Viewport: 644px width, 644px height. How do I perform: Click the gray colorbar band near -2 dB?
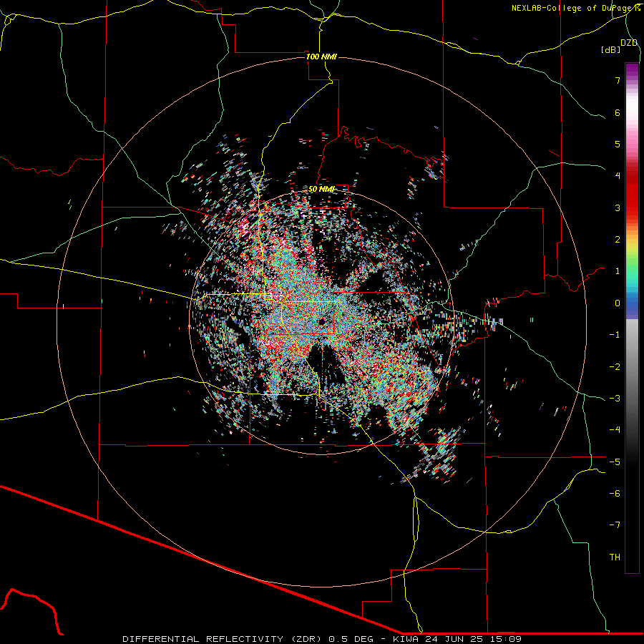tap(632, 366)
